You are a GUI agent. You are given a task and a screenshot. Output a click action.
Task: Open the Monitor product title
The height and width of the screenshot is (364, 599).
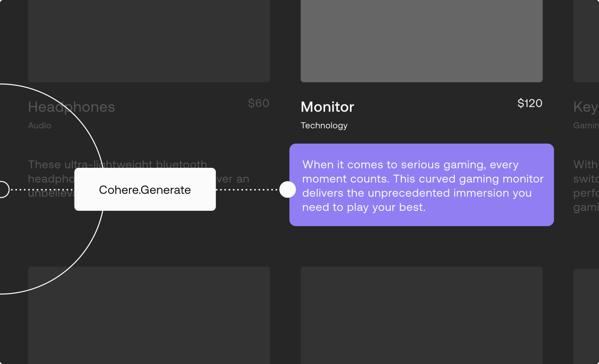tap(327, 107)
